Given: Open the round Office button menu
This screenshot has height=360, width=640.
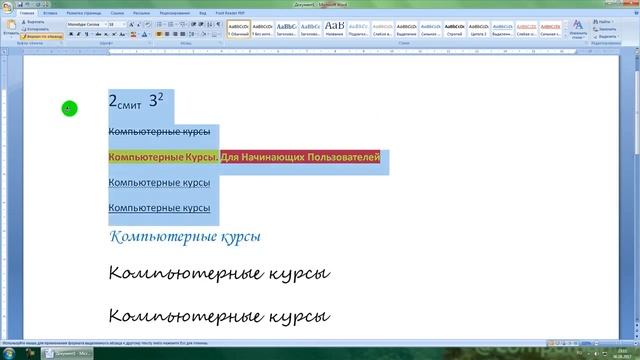Looking at the screenshot, I should pos(7,7).
